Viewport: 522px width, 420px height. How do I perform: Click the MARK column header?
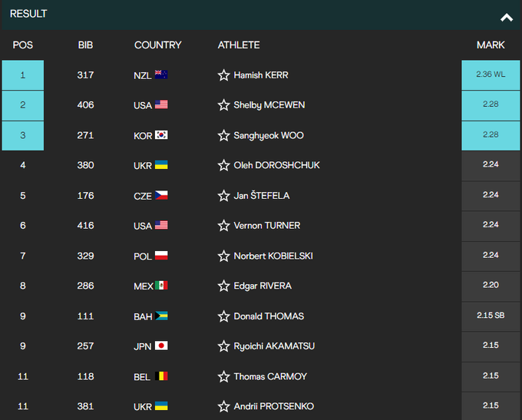491,45
